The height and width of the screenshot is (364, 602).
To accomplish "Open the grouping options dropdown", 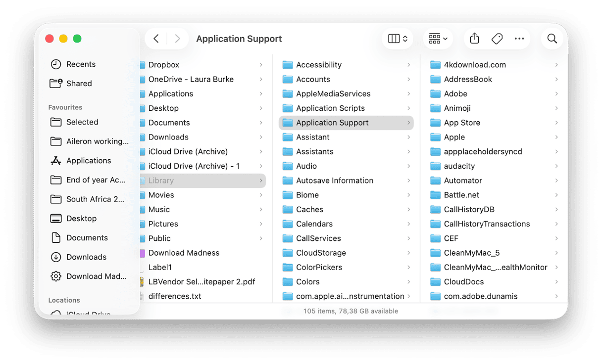I will [x=438, y=39].
